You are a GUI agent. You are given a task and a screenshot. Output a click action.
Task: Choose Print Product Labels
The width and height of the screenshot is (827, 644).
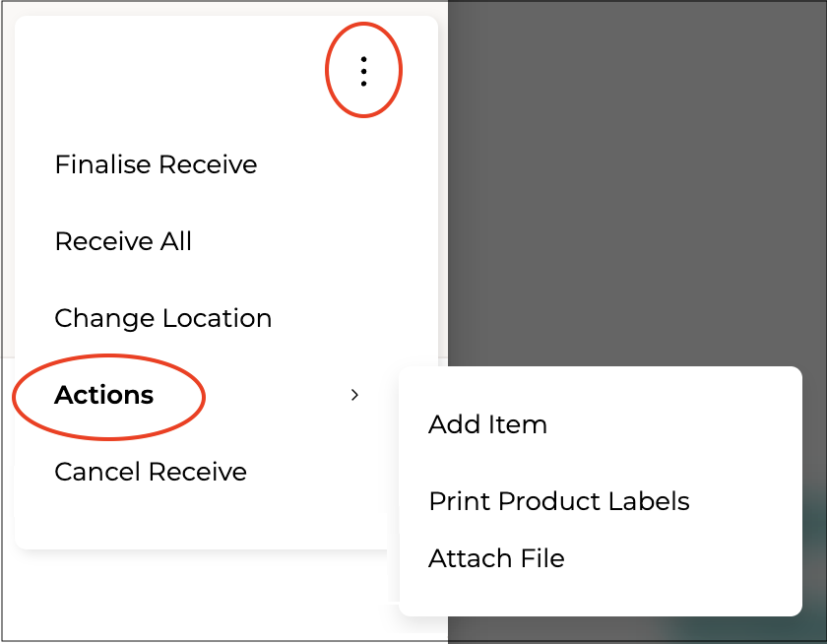pos(558,501)
